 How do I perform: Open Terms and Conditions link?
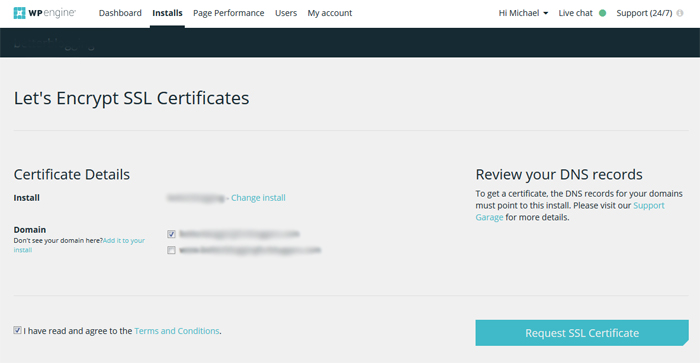(x=177, y=331)
